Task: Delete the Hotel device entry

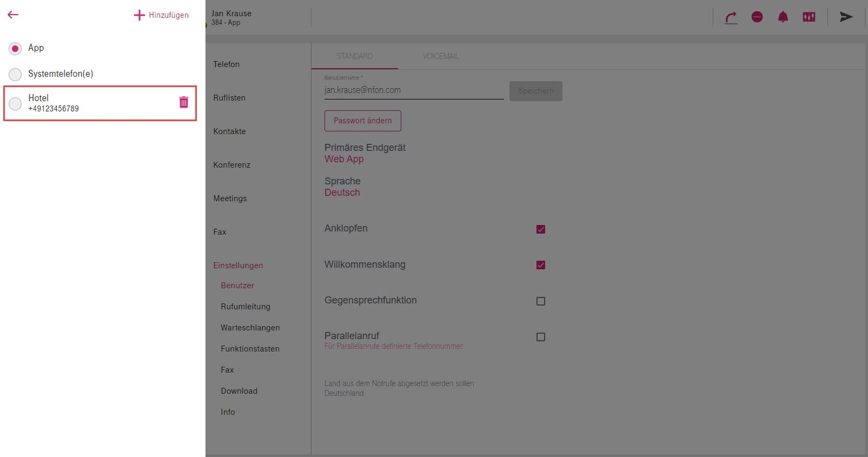Action: pyautogui.click(x=184, y=102)
